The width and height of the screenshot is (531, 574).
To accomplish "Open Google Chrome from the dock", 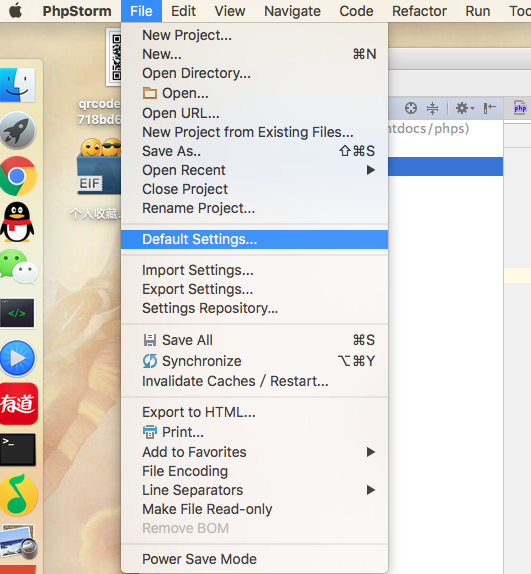I will coord(18,176).
